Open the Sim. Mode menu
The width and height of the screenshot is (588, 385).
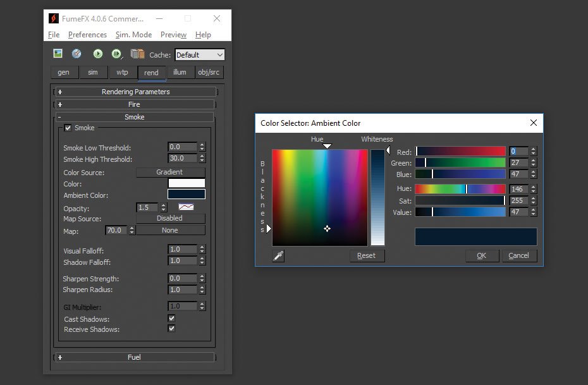click(x=133, y=35)
